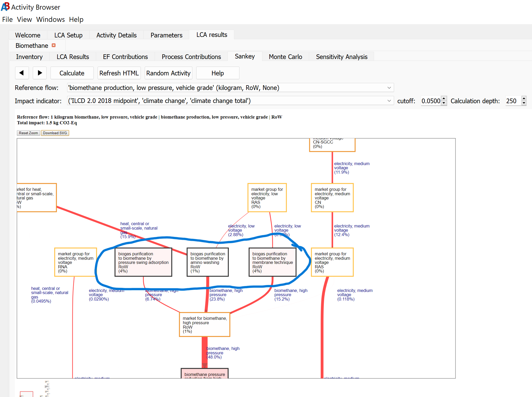
Task: Click inside the cutoff value field
Action: [x=431, y=101]
